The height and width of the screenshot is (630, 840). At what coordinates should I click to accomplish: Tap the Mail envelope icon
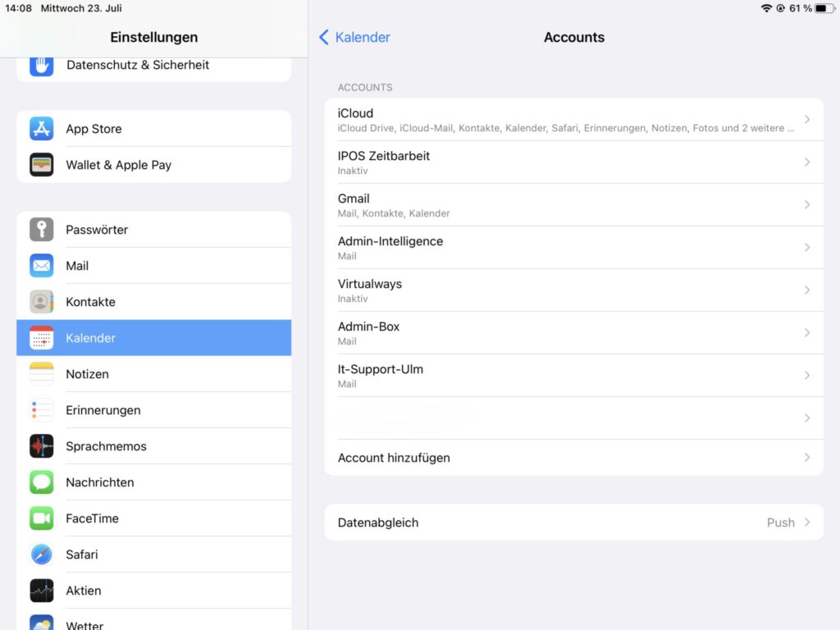click(x=41, y=265)
